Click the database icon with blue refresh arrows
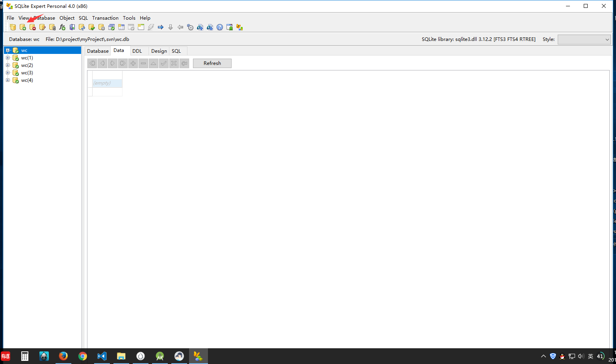The height and width of the screenshot is (364, 616). coord(82,27)
